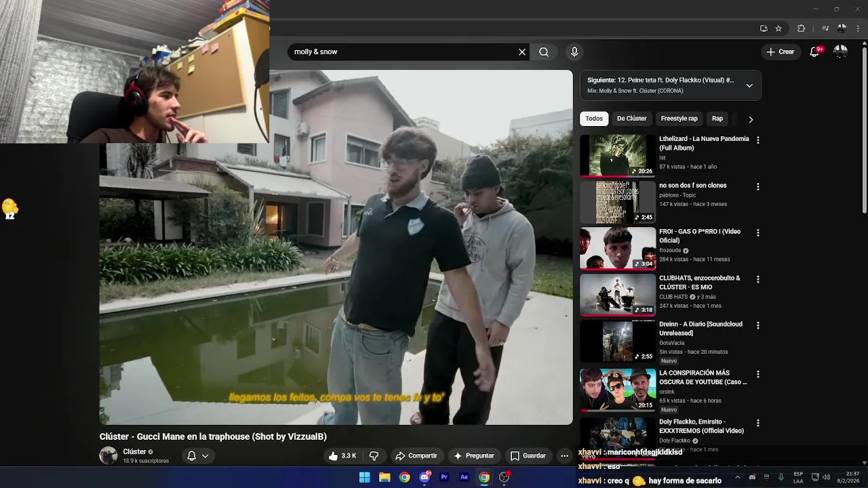Open Dreinn A Diario thumbnail
Viewport: 868px width, 488px height.
(x=618, y=342)
